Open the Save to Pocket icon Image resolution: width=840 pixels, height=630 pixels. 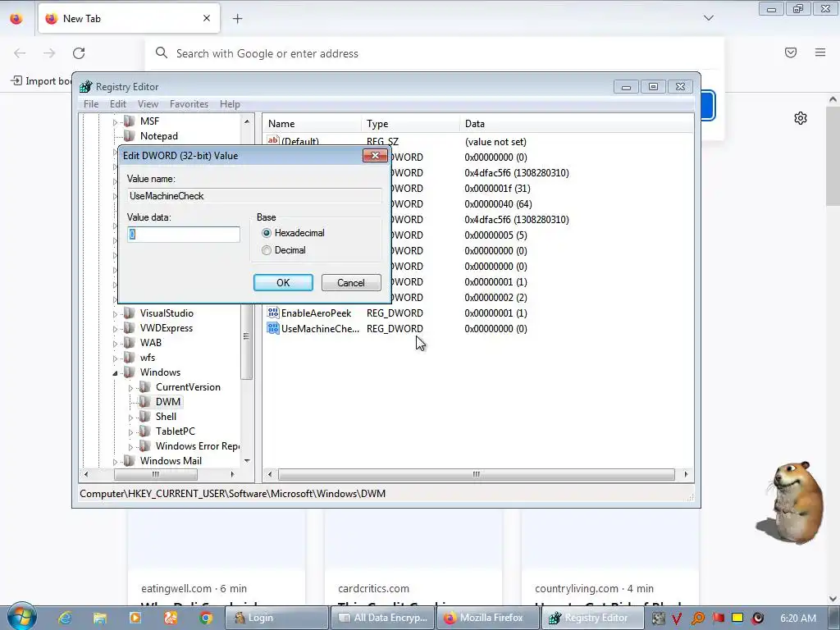coord(791,52)
